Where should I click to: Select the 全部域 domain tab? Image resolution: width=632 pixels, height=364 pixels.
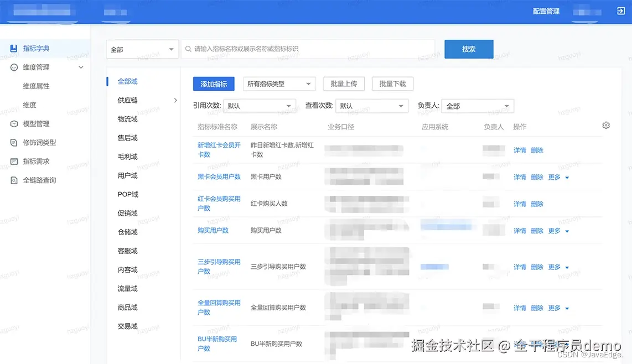tap(127, 81)
